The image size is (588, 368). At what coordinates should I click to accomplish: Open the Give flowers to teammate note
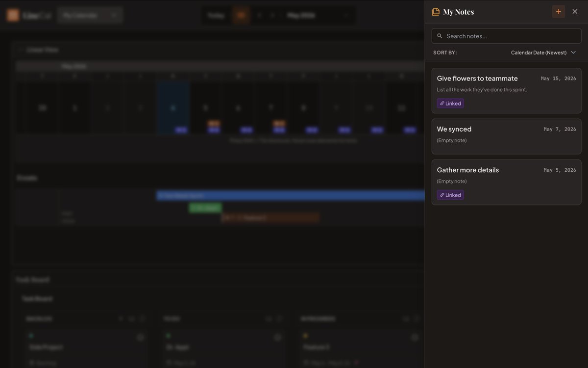click(x=506, y=91)
